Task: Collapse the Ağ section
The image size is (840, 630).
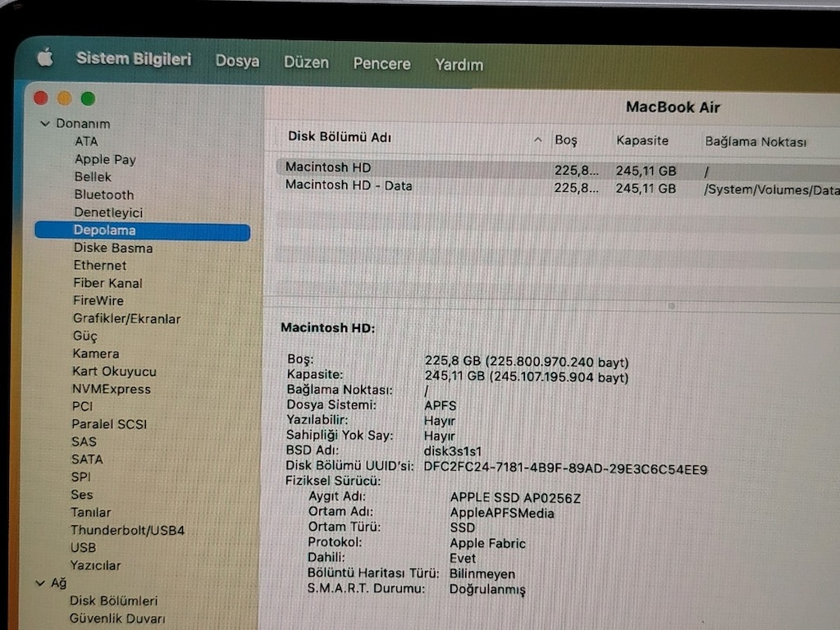Action: click(40, 583)
